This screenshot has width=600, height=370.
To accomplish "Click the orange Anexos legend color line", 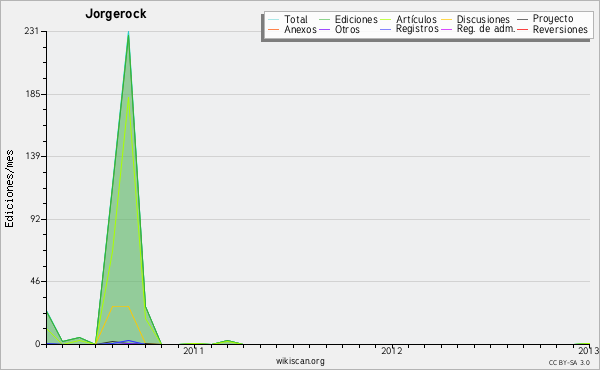I will [x=274, y=29].
